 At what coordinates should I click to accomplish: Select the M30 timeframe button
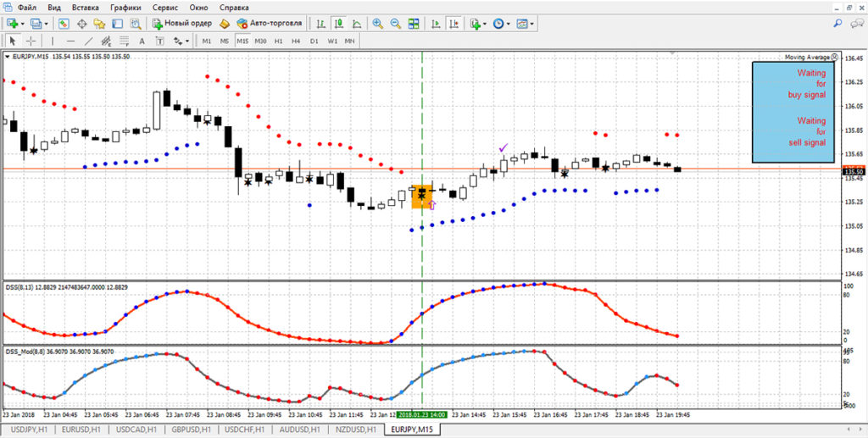click(x=260, y=41)
